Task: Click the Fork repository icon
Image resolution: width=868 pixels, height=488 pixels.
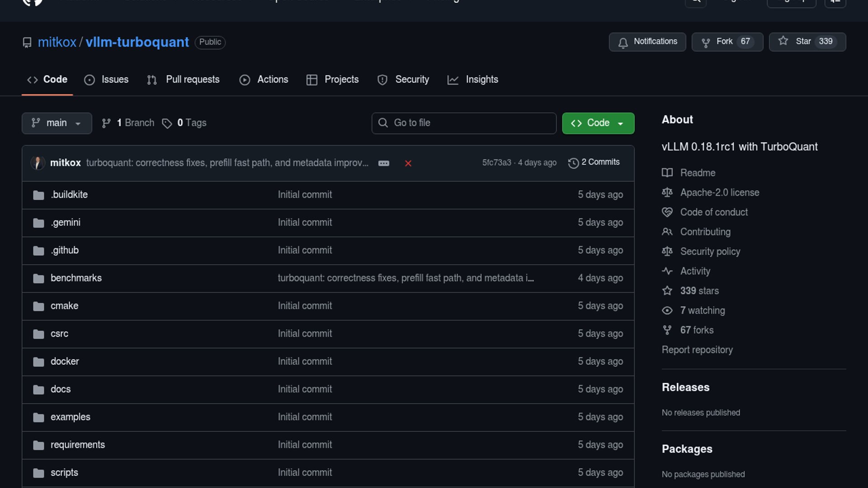Action: point(705,42)
